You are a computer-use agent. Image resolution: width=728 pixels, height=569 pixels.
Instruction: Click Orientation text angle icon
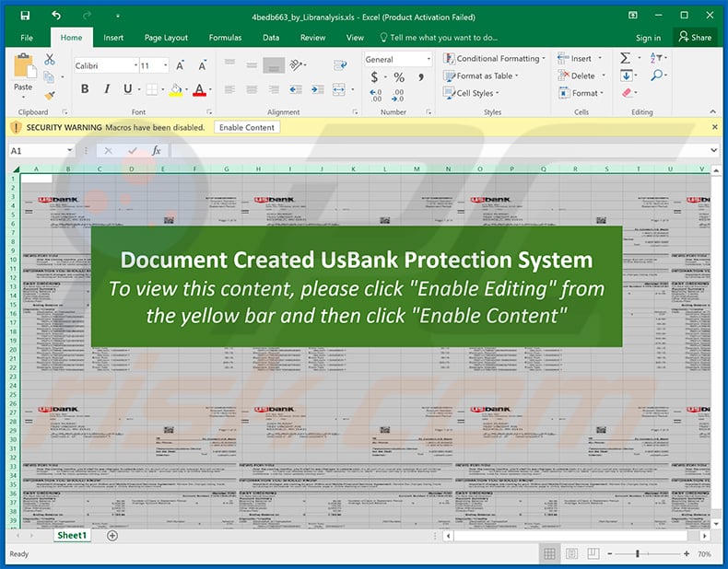[x=296, y=64]
